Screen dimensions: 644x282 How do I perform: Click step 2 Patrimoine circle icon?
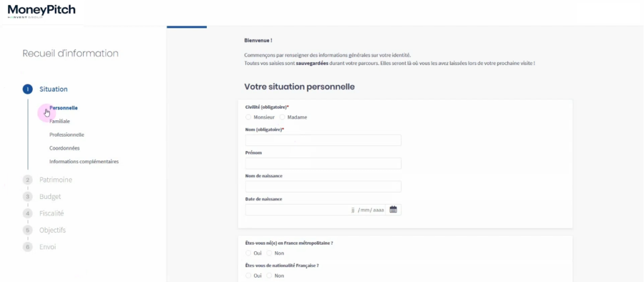click(28, 180)
